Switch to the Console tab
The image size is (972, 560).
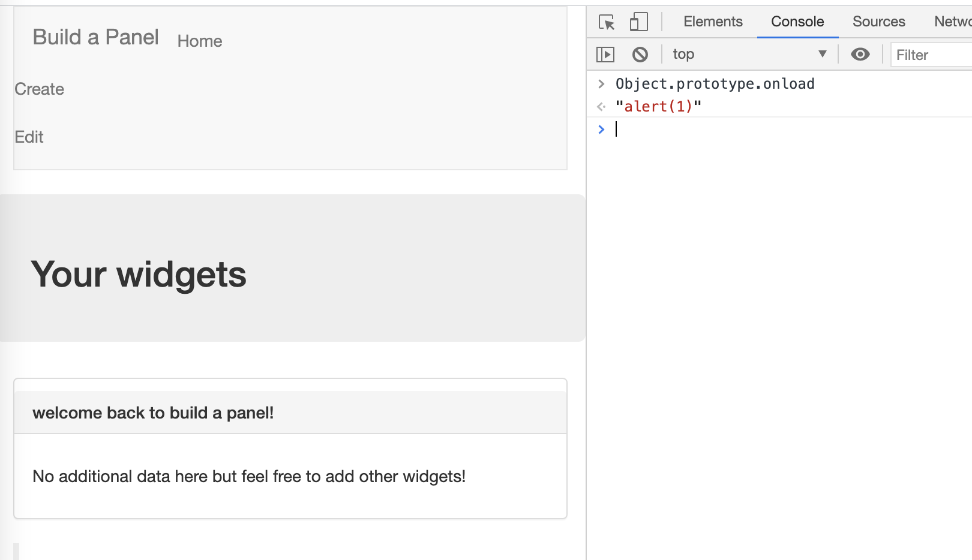(x=797, y=22)
